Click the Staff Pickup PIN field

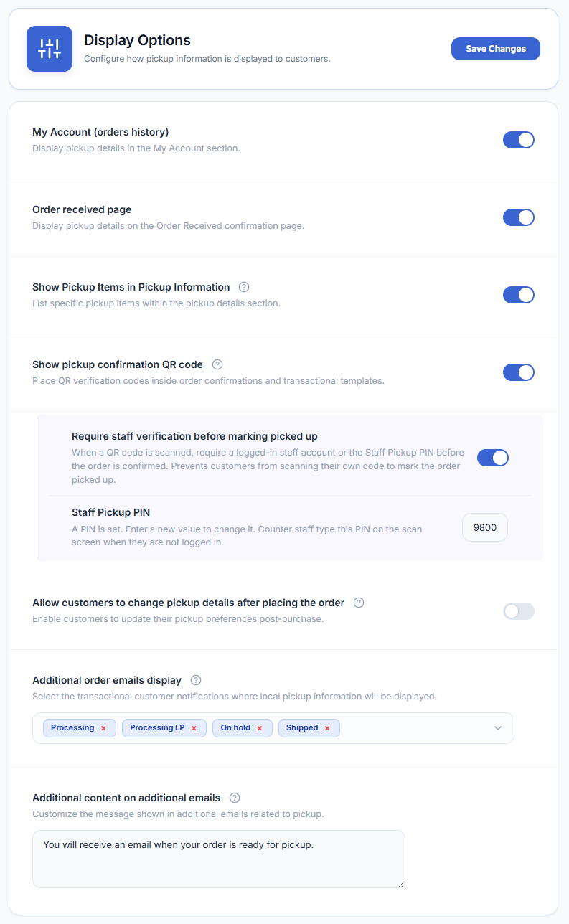485,527
